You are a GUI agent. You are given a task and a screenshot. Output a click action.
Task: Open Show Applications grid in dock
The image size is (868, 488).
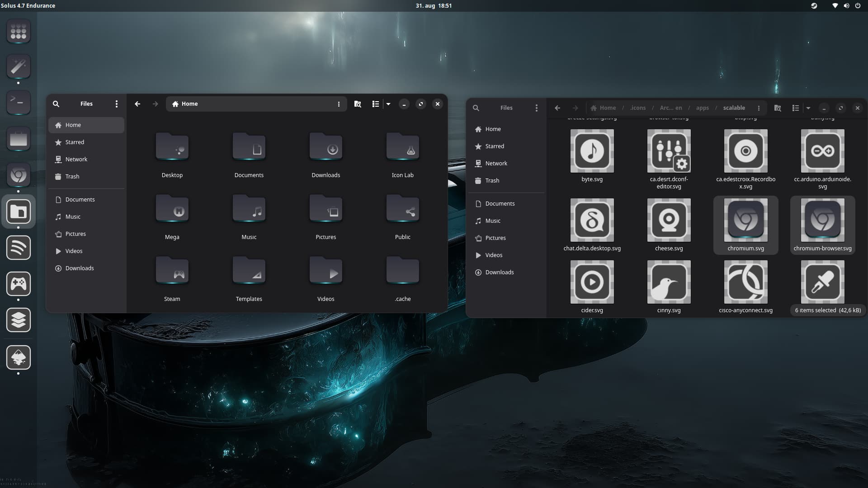point(19,32)
